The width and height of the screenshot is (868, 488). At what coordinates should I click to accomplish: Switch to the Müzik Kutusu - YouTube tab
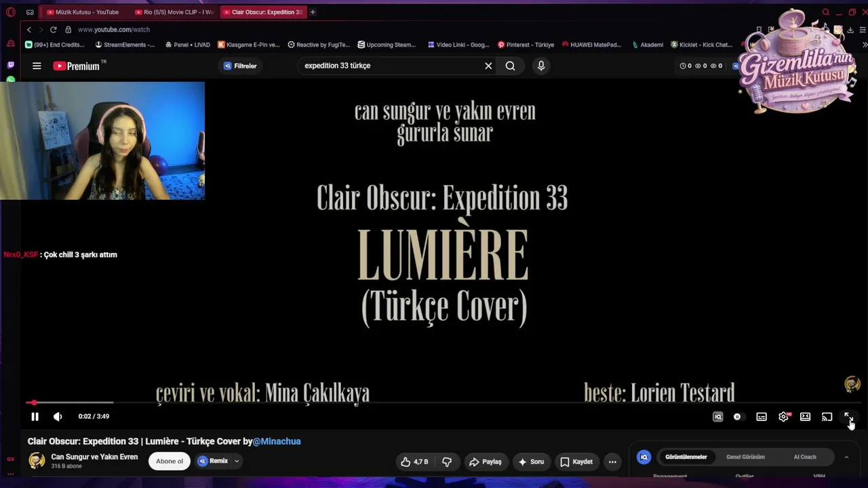point(83,12)
